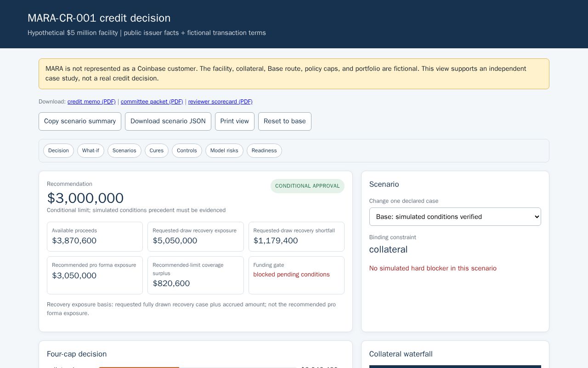
Task: Go to the What-if section tab
Action: (x=90, y=151)
